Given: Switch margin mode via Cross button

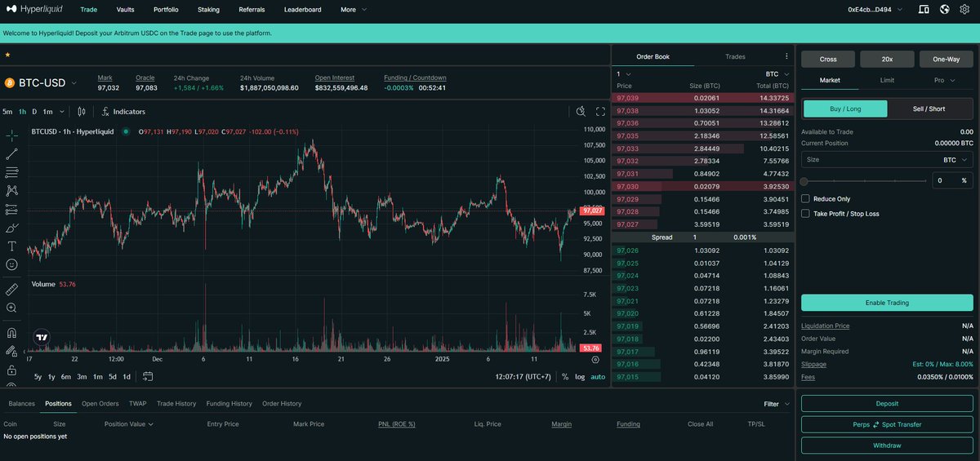Looking at the screenshot, I should [x=828, y=59].
